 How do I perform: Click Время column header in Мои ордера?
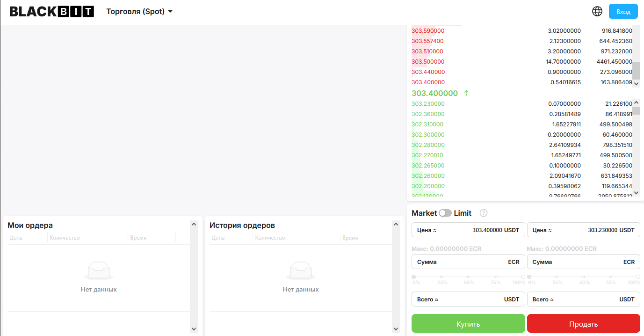(x=138, y=238)
